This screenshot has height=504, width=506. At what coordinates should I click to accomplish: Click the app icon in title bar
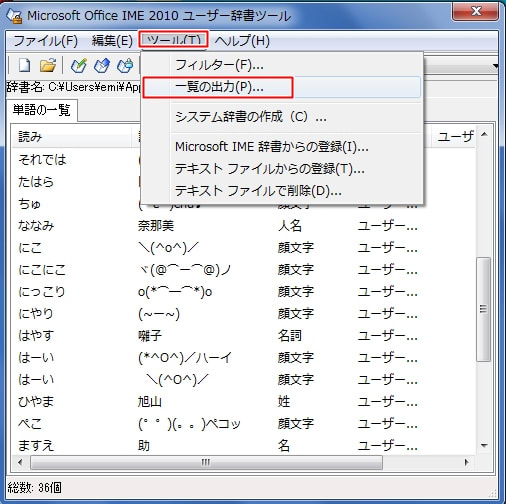(14, 16)
